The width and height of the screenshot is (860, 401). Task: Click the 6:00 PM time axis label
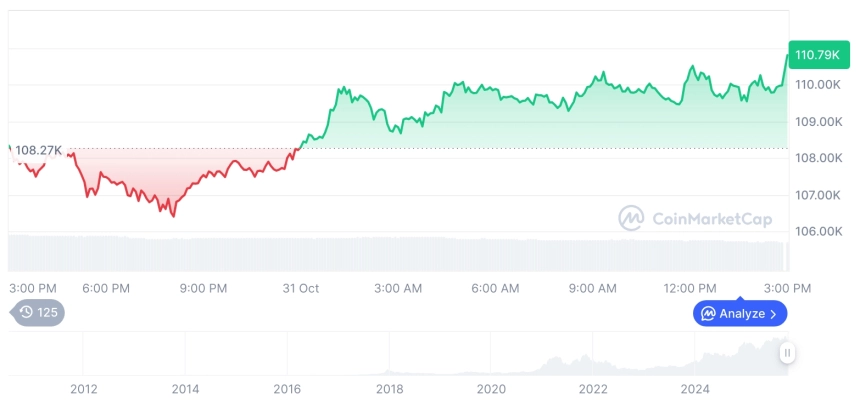tap(106, 288)
